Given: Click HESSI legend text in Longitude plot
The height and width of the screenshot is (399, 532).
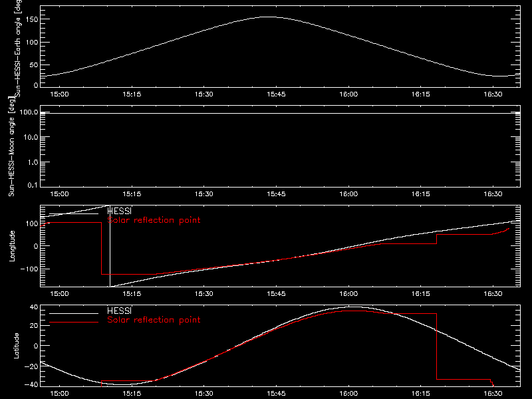Looking at the screenshot, I should coord(120,211).
